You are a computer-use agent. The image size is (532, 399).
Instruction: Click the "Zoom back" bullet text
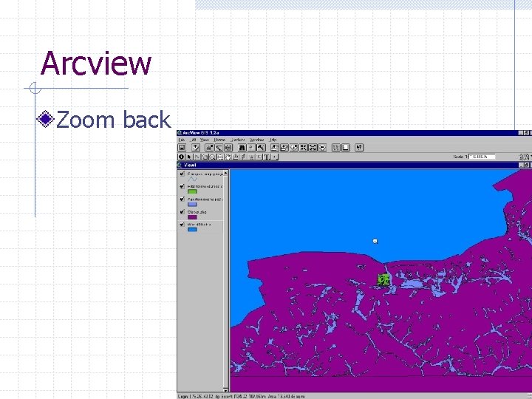tap(113, 120)
